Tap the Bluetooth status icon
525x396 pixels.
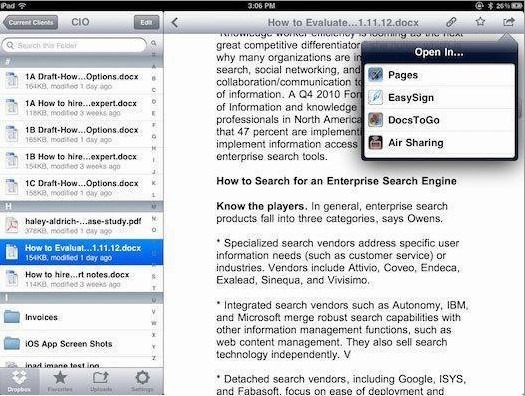point(490,5)
